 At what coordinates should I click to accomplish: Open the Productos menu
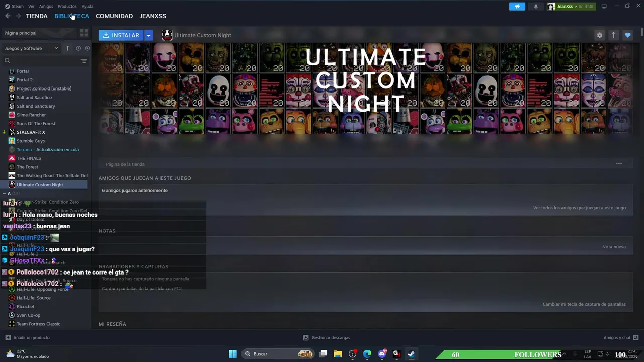pos(67,6)
